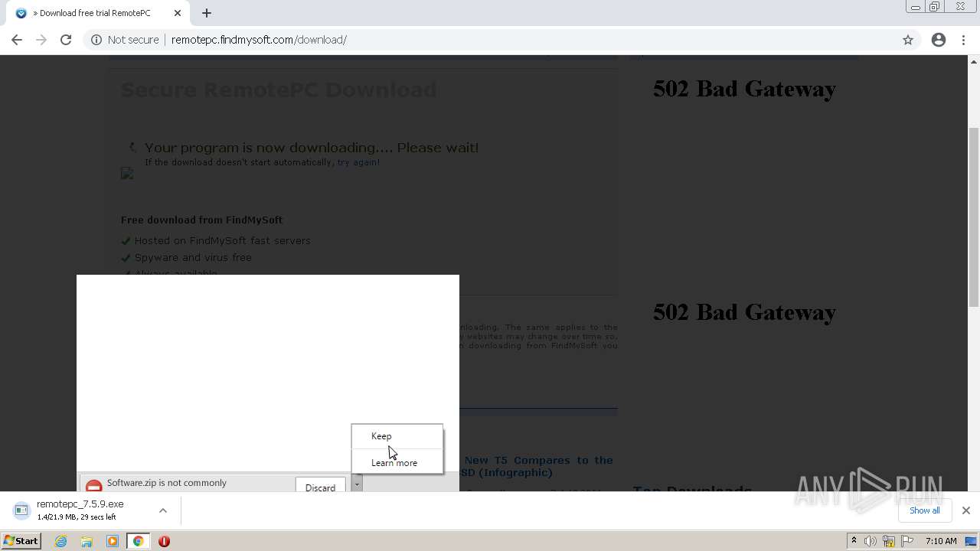Click the Free download from FindMySoft text
Screen dimensions: 980x551
201,220
